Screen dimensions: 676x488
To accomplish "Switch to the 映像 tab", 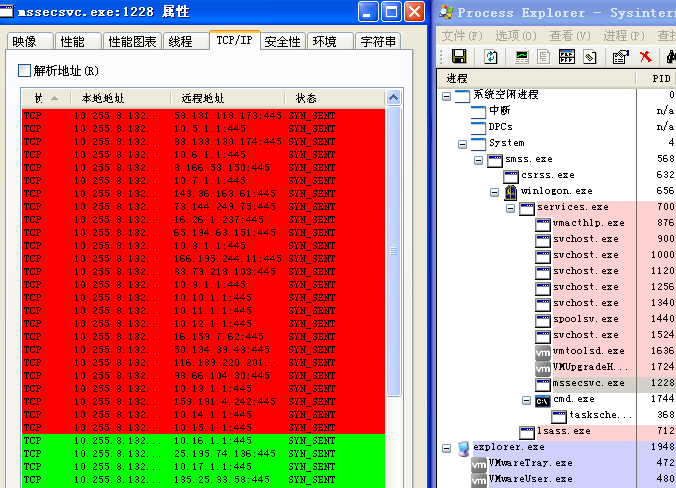I will (x=30, y=41).
